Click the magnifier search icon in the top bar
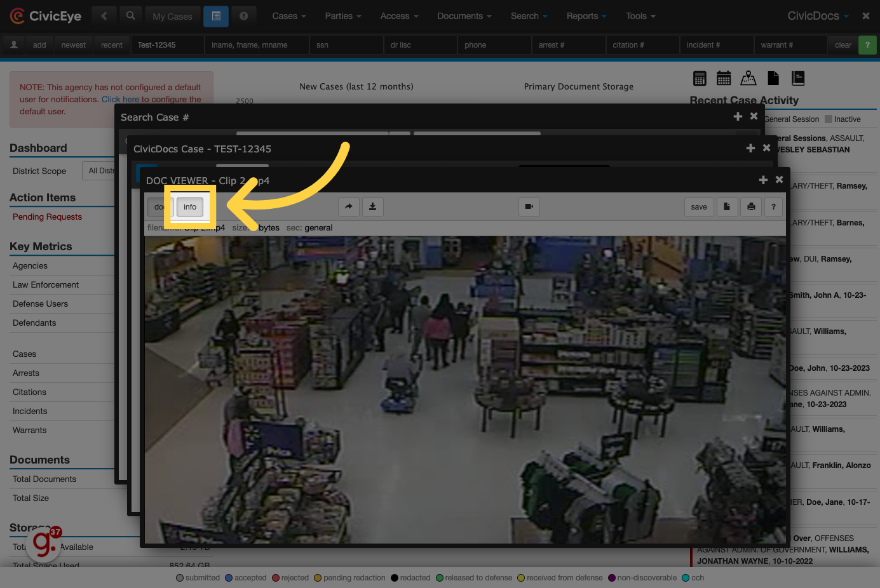880x588 pixels. coord(130,16)
